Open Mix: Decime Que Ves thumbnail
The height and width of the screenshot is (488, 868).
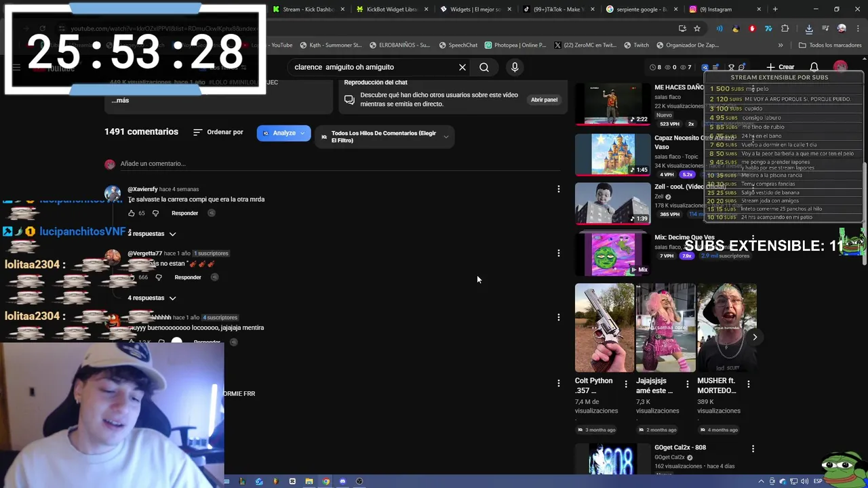point(613,253)
